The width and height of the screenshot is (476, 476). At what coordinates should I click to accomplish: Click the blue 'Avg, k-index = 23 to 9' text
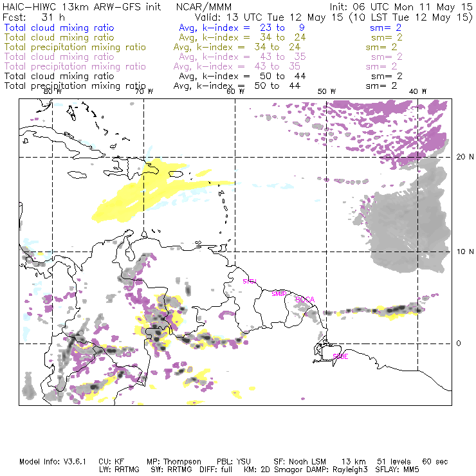coord(242,28)
